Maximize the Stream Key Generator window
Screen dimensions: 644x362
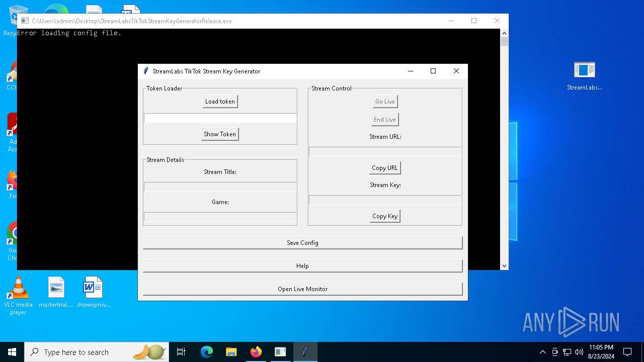click(433, 71)
